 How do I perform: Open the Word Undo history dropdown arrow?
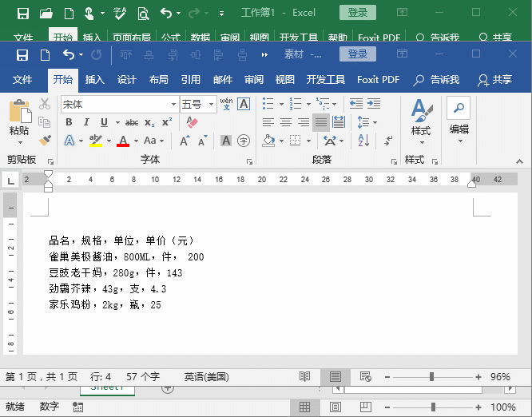[81, 54]
